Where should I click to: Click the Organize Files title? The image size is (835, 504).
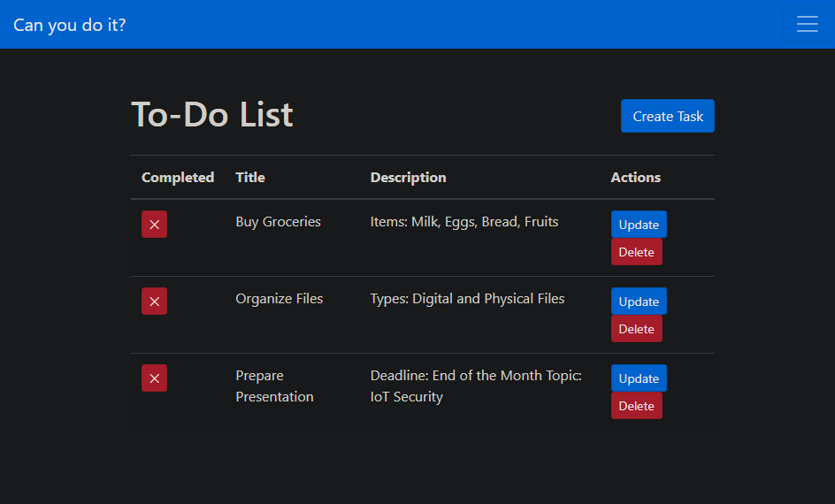pos(279,299)
